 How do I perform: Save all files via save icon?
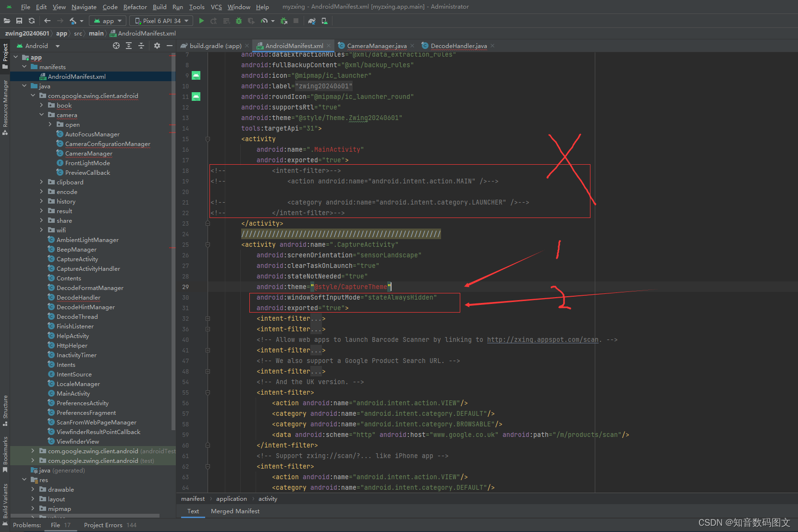pos(19,21)
